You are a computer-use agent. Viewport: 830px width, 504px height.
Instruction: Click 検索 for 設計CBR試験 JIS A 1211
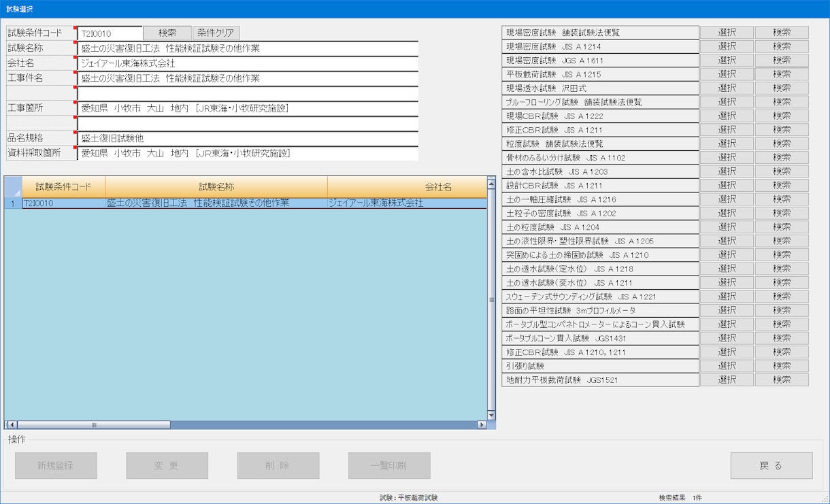coord(782,186)
